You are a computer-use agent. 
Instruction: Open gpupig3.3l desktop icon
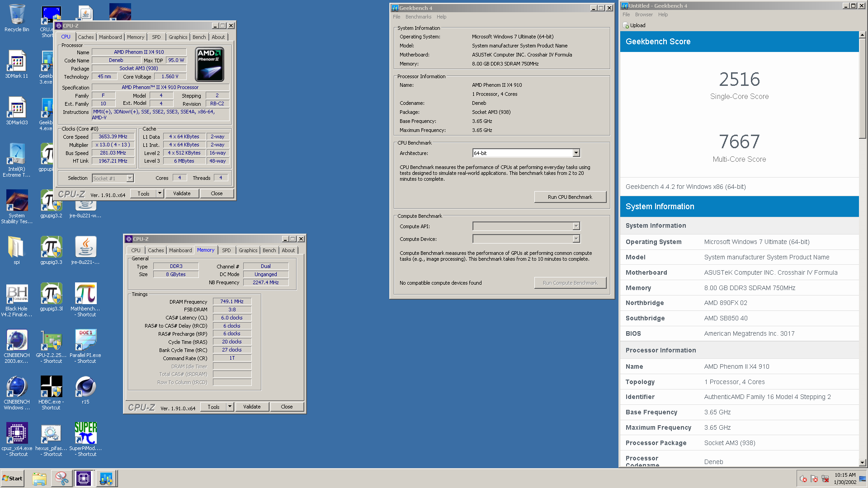click(x=51, y=296)
